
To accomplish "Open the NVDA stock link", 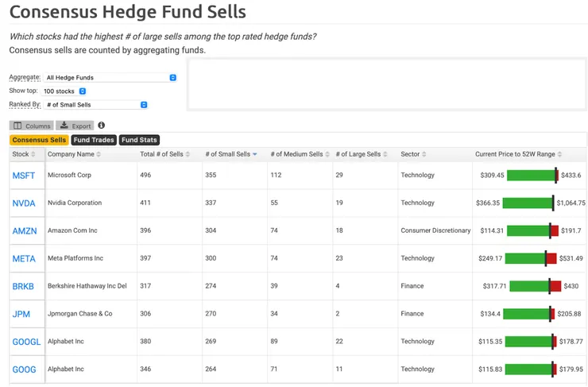I will point(24,203).
